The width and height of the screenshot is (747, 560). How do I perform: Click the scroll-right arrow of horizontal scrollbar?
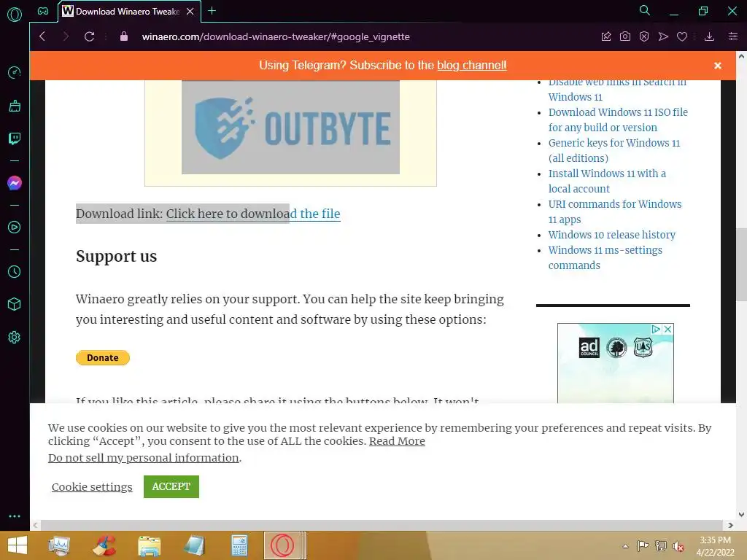click(x=730, y=525)
